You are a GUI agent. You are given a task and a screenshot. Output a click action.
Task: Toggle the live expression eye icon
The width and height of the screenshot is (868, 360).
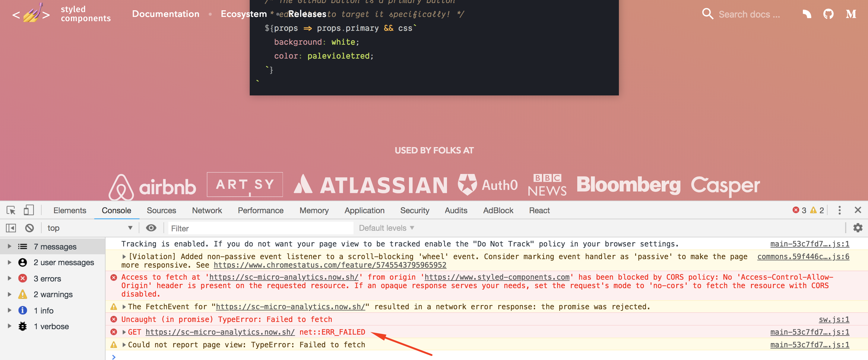pyautogui.click(x=151, y=228)
